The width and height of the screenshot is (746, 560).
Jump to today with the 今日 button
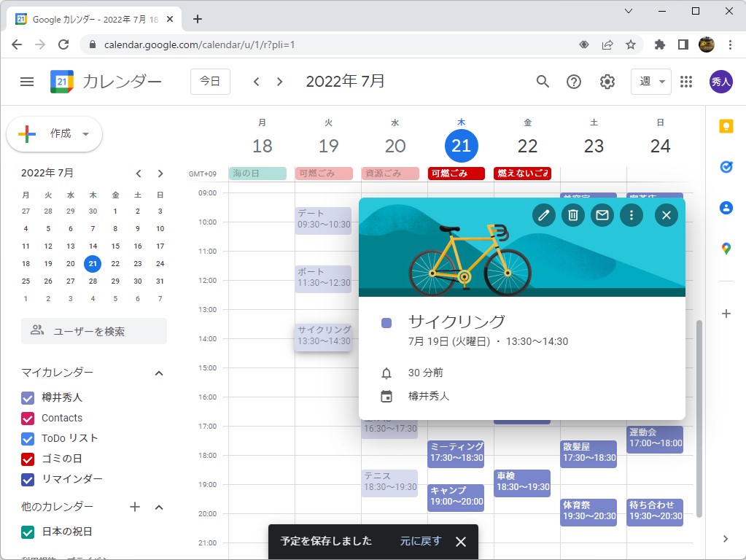(x=209, y=82)
